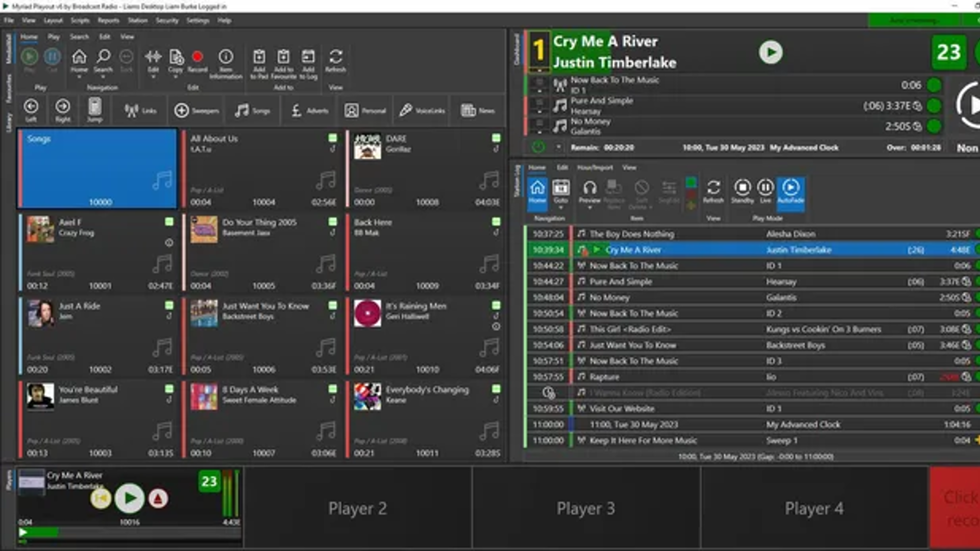This screenshot has width=980, height=551.
Task: Open the blue Songs folder tile
Action: pyautogui.click(x=97, y=169)
